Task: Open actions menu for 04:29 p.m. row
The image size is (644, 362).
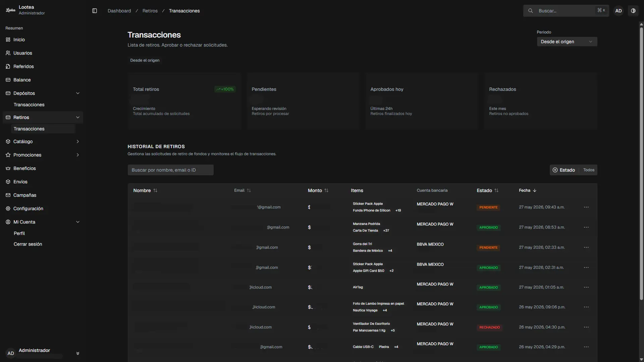Action: [586, 347]
